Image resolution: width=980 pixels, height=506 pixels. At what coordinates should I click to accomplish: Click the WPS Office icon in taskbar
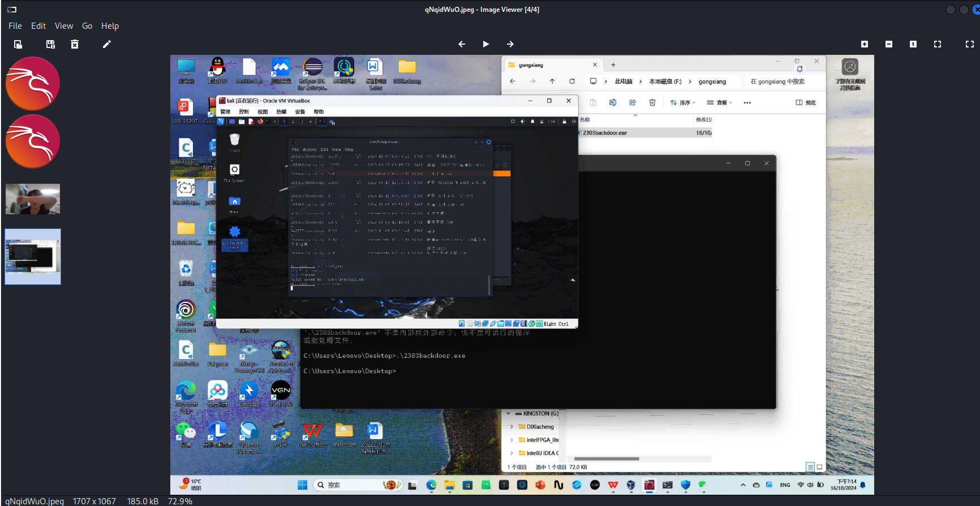(x=613, y=485)
